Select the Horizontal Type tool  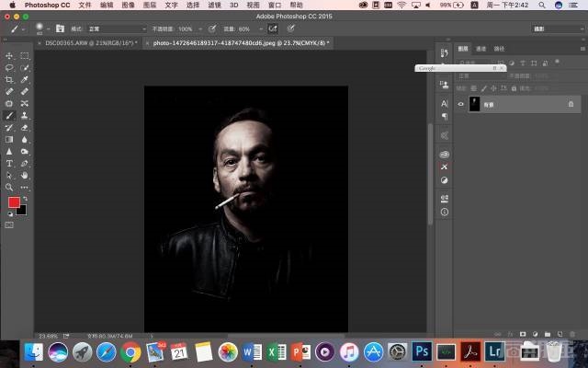(9, 164)
